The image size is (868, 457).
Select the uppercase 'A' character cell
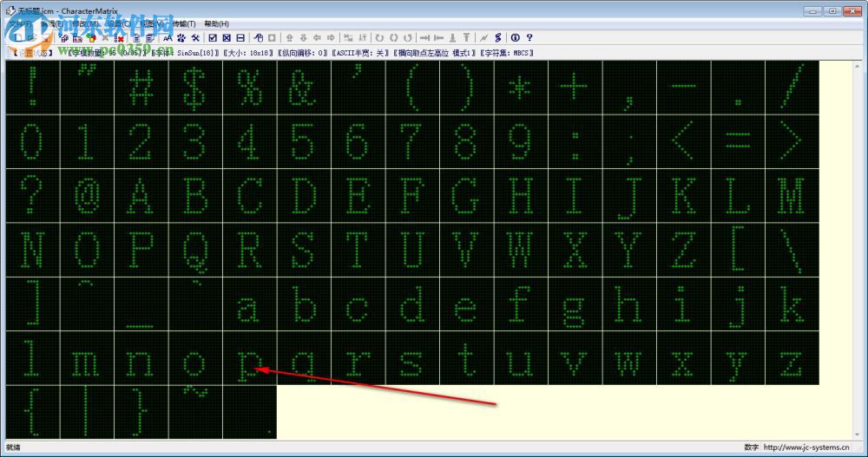tap(141, 196)
